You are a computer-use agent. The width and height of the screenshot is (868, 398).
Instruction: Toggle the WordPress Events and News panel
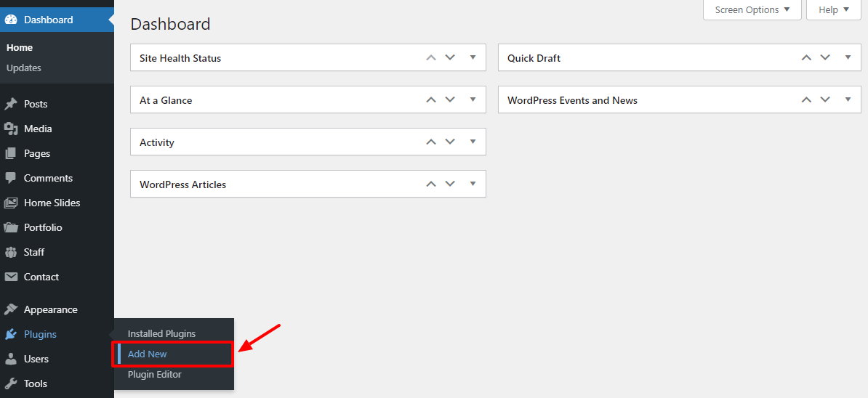click(x=848, y=99)
